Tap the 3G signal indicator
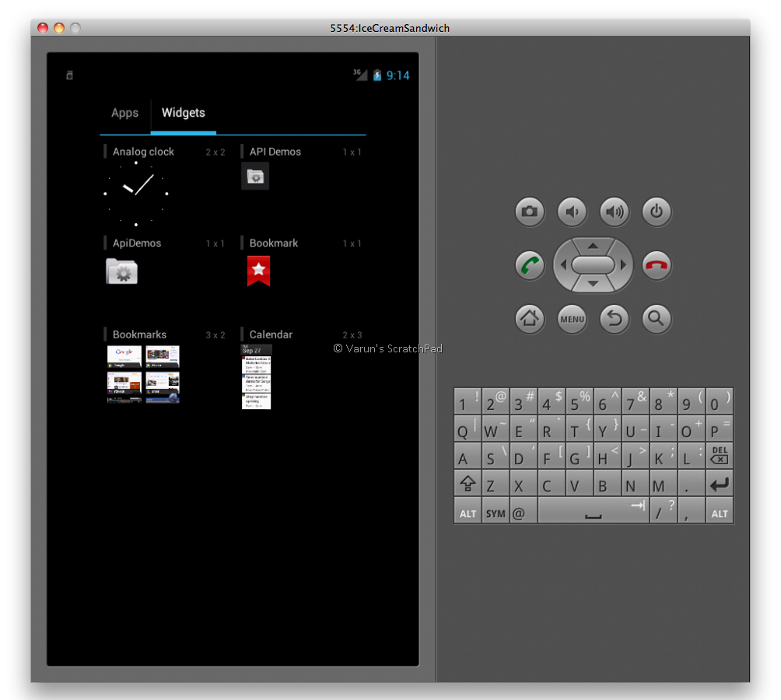 (360, 75)
